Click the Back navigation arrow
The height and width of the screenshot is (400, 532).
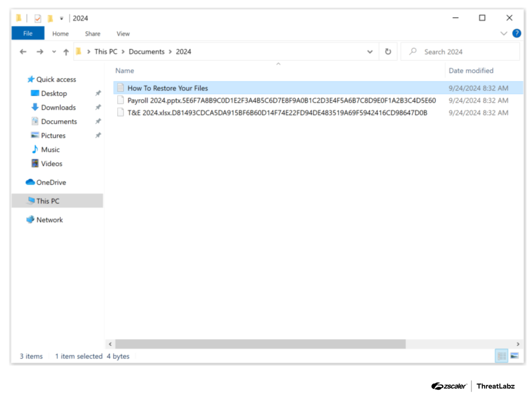[23, 52]
